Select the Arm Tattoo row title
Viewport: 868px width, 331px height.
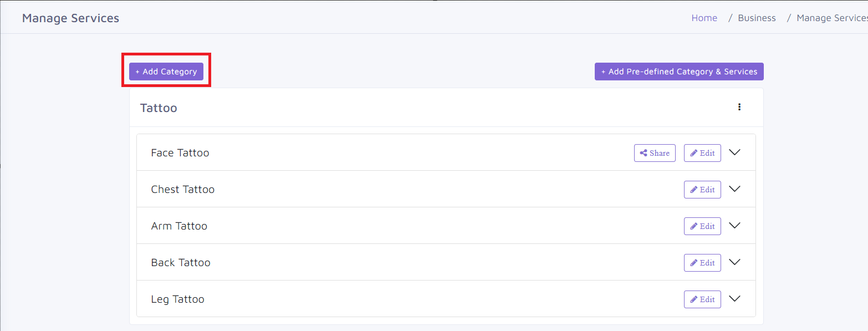click(179, 226)
